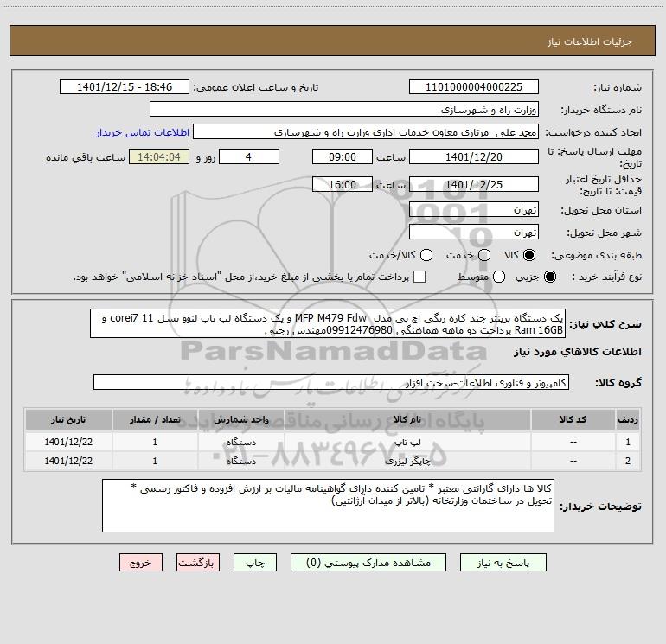Click the دستگاه unit in چاپگر لیزری row

pos(240,461)
